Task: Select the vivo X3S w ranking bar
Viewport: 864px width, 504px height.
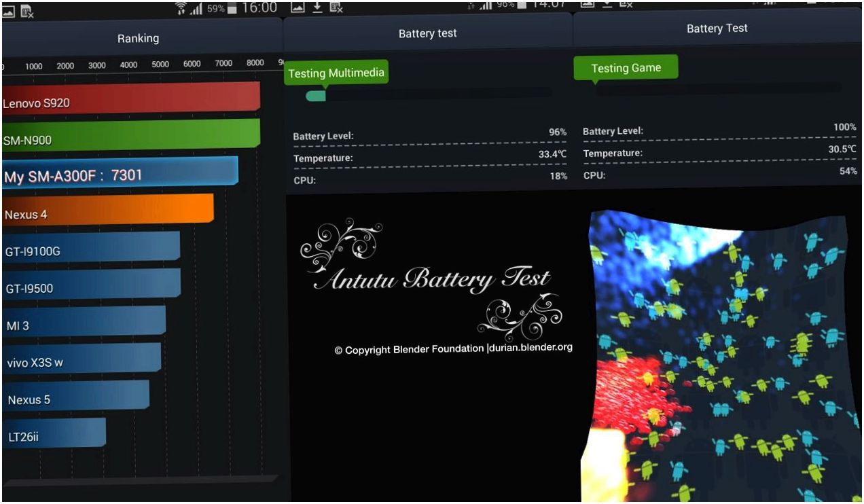Action: (x=82, y=358)
